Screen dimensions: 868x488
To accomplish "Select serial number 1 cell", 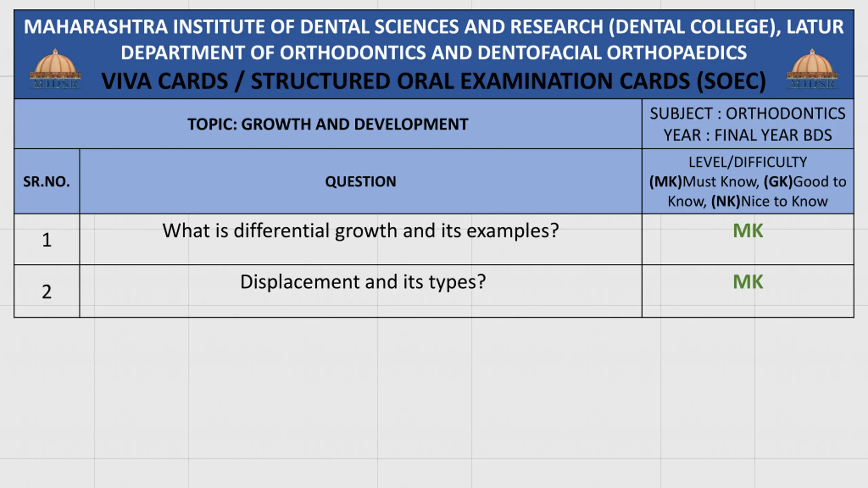I will (47, 240).
